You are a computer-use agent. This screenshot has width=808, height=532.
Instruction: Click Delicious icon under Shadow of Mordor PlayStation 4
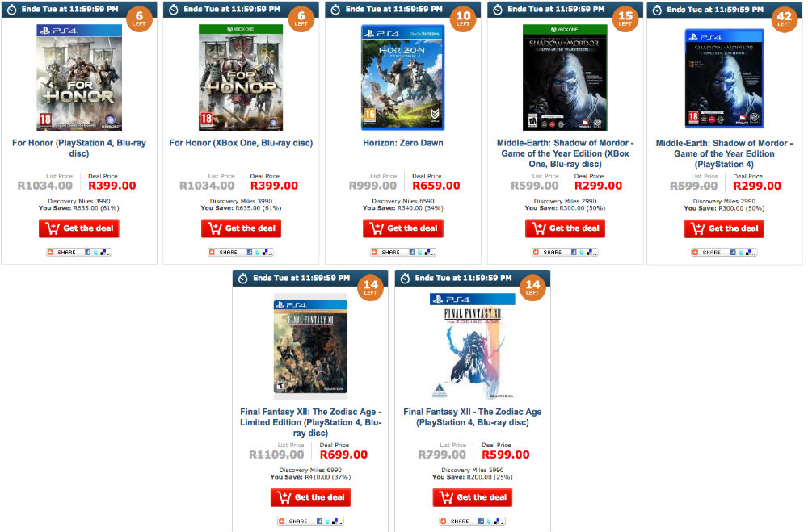(x=748, y=253)
